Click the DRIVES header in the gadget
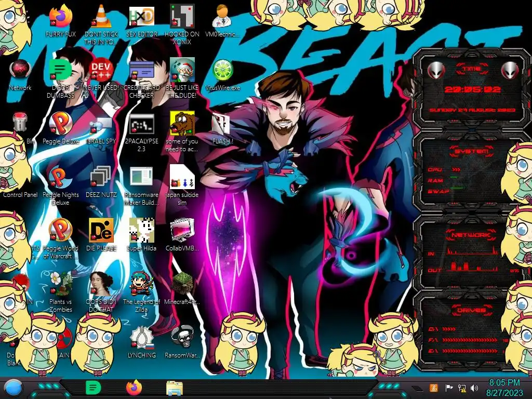The width and height of the screenshot is (532, 399). tap(472, 310)
